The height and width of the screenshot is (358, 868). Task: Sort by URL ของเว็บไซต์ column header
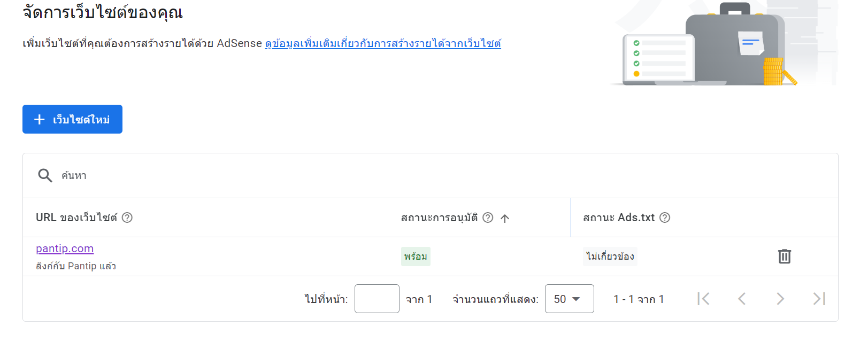76,217
